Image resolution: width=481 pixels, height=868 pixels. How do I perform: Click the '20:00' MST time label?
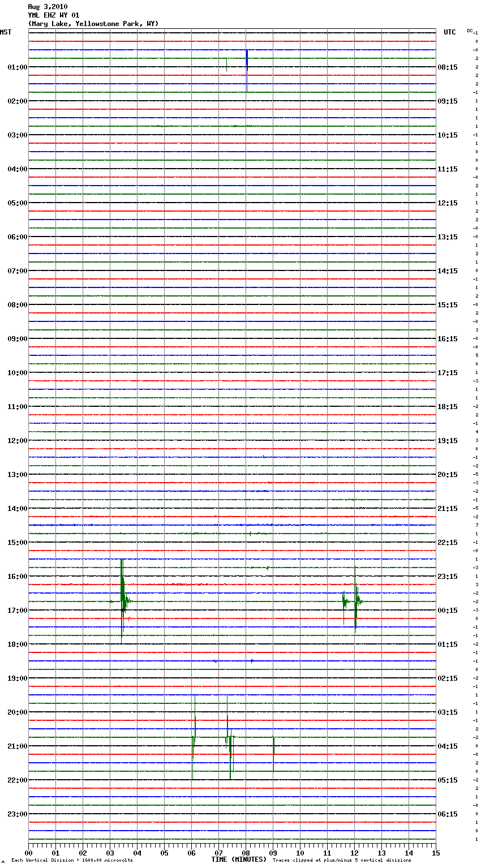pyautogui.click(x=18, y=712)
